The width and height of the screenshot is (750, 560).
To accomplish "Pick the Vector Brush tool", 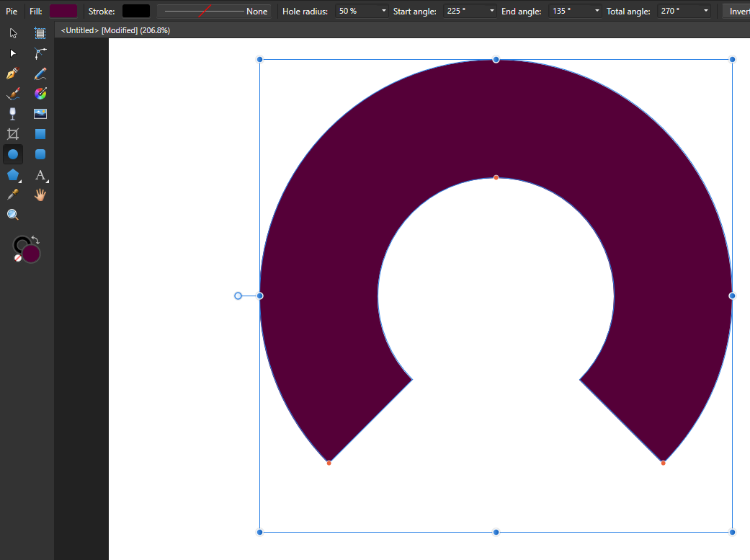I will click(12, 94).
